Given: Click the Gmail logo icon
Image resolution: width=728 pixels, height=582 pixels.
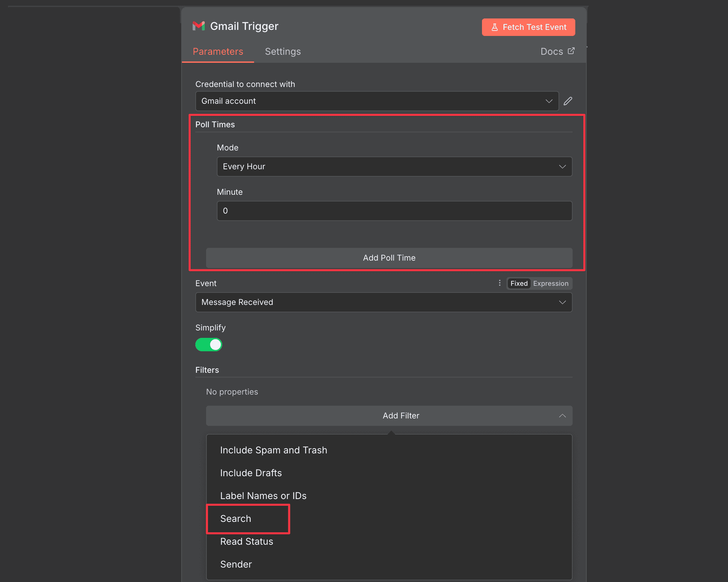Looking at the screenshot, I should (x=199, y=26).
